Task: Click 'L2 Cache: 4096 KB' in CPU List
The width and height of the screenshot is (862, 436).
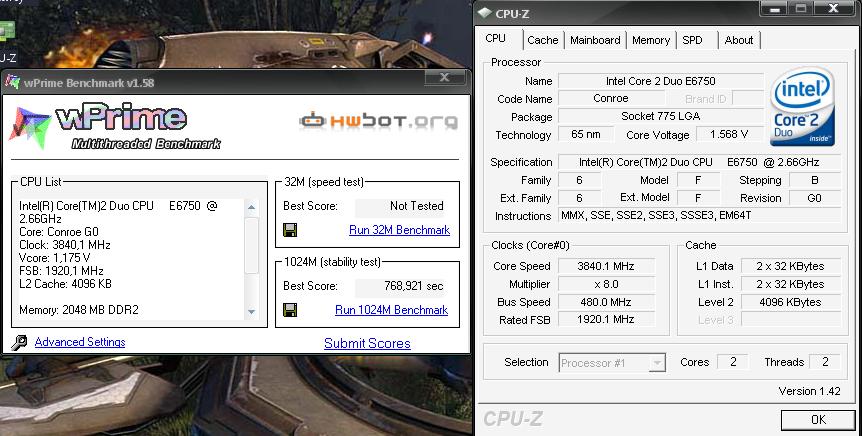Action: point(65,284)
